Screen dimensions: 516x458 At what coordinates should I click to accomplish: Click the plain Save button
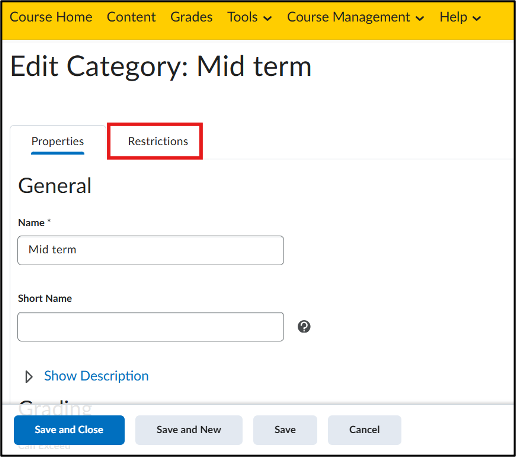(285, 430)
